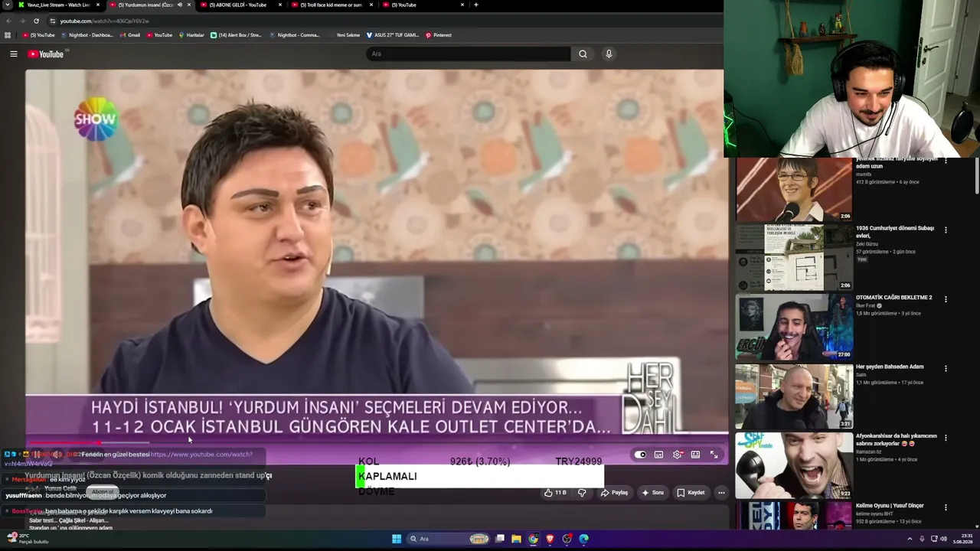The image size is (980, 551).
Task: Open options for 'OTOMATİK ÇAĞRI BEKLETME 2'
Action: (x=946, y=299)
